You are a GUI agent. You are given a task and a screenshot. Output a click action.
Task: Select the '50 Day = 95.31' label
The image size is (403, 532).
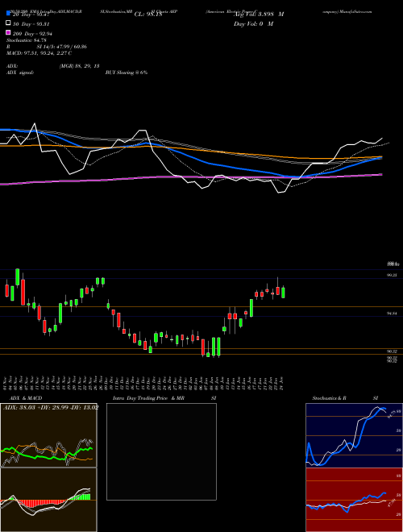pos(31,23)
